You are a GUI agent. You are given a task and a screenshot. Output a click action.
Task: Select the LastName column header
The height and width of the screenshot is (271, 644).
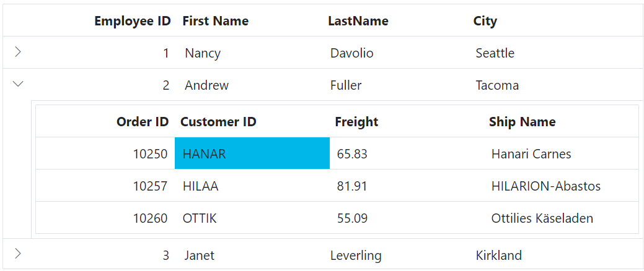(x=358, y=21)
